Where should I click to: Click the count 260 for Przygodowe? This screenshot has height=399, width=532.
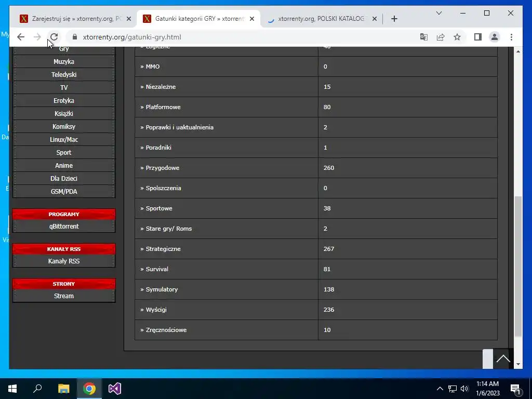[329, 168]
